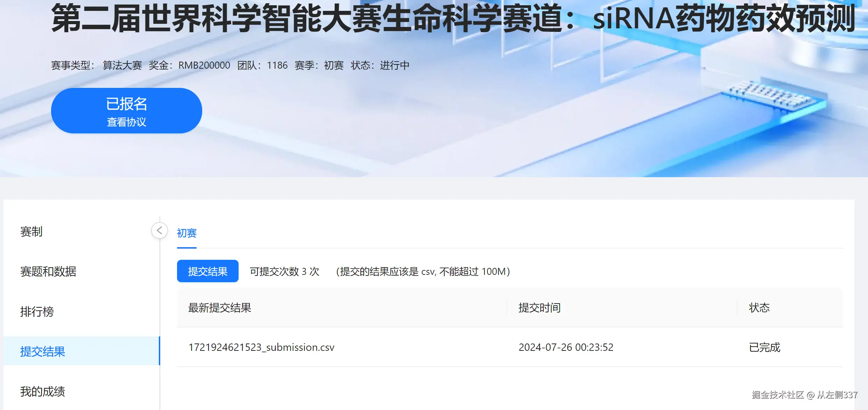Open the 赛题和数据 sidebar item
The width and height of the screenshot is (868, 410).
[x=48, y=272]
